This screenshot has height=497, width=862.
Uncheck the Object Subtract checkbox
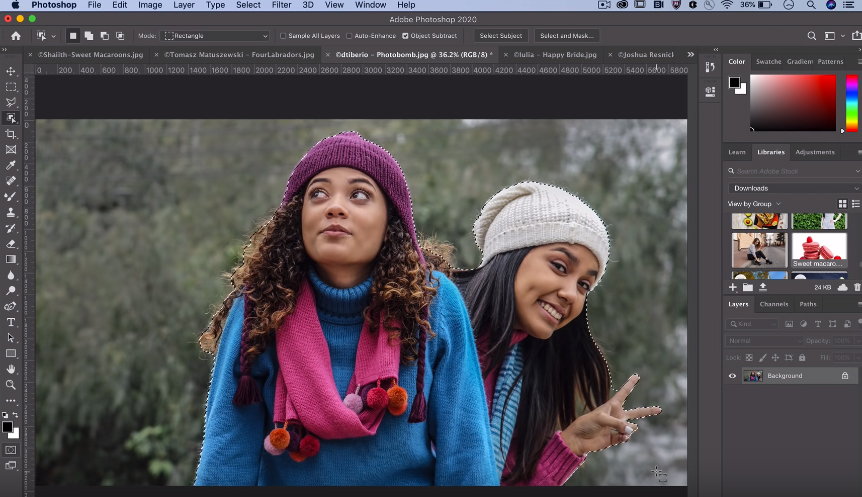click(x=405, y=36)
